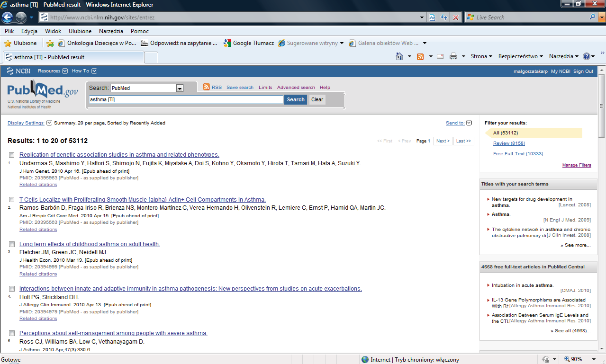
Task: Expand the Display Settings dropdown arrow
Action: 49,123
